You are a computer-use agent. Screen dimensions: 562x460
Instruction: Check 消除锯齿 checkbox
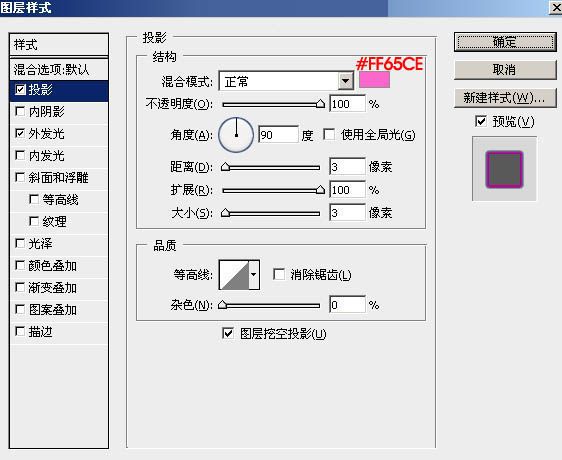tap(279, 275)
